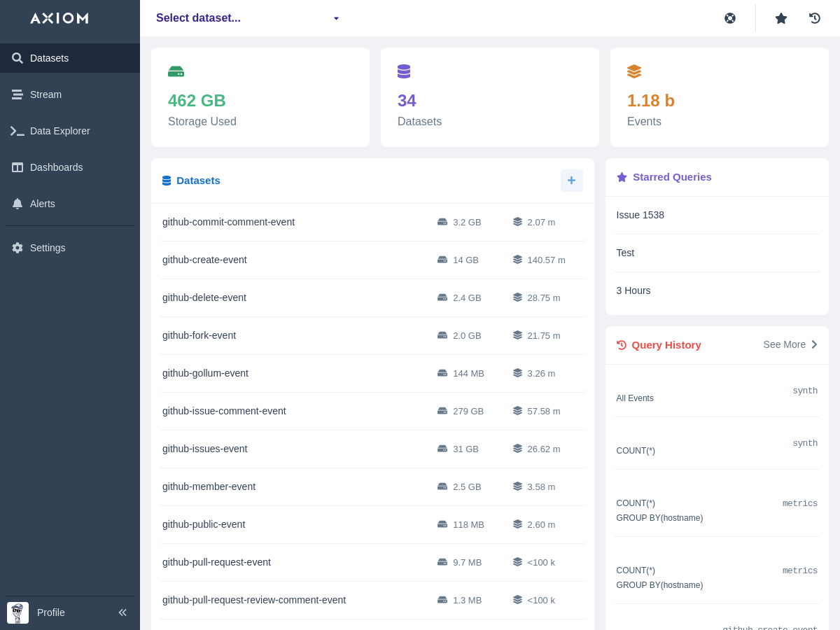This screenshot has height=630, width=840.
Task: Navigate to Dashboards page
Action: (56, 167)
